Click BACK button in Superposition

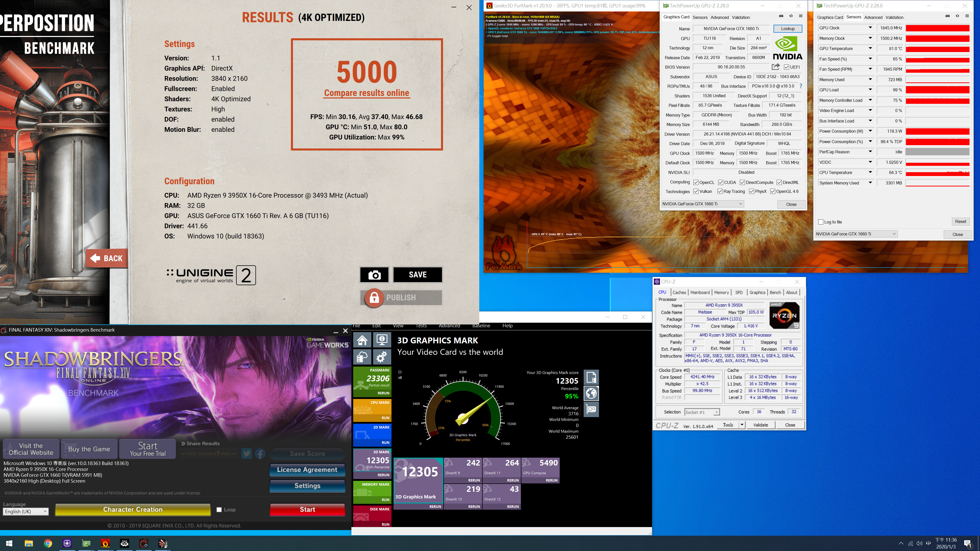point(106,259)
